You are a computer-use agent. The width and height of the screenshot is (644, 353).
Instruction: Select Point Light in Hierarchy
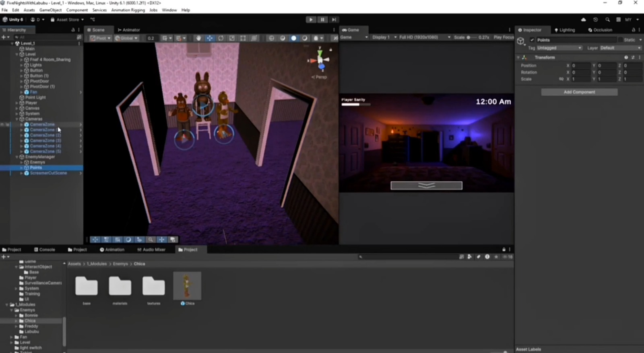[35, 97]
